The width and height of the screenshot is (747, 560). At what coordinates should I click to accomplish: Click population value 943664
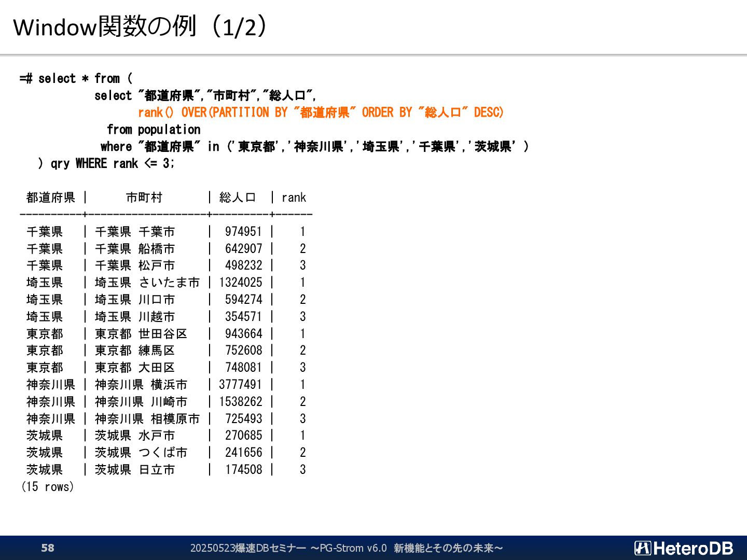click(x=243, y=334)
